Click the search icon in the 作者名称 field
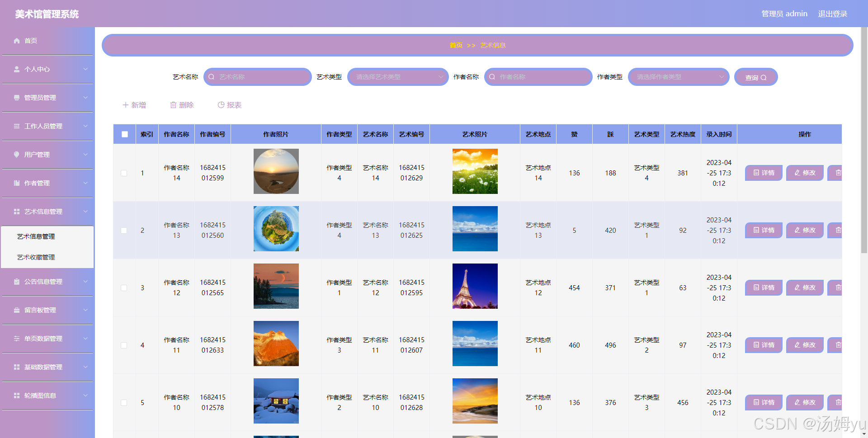 pos(492,77)
